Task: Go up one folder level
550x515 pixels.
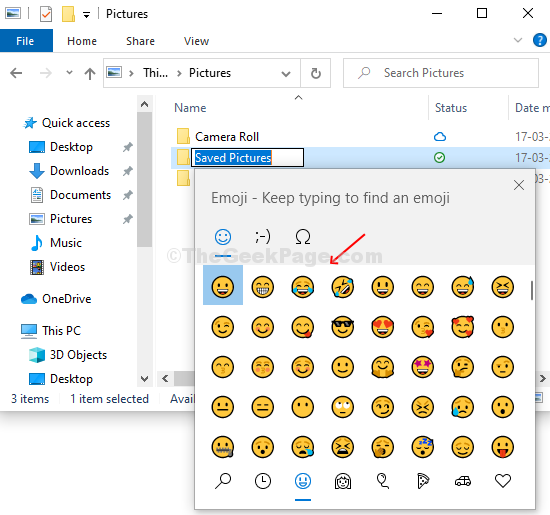Action: point(90,73)
